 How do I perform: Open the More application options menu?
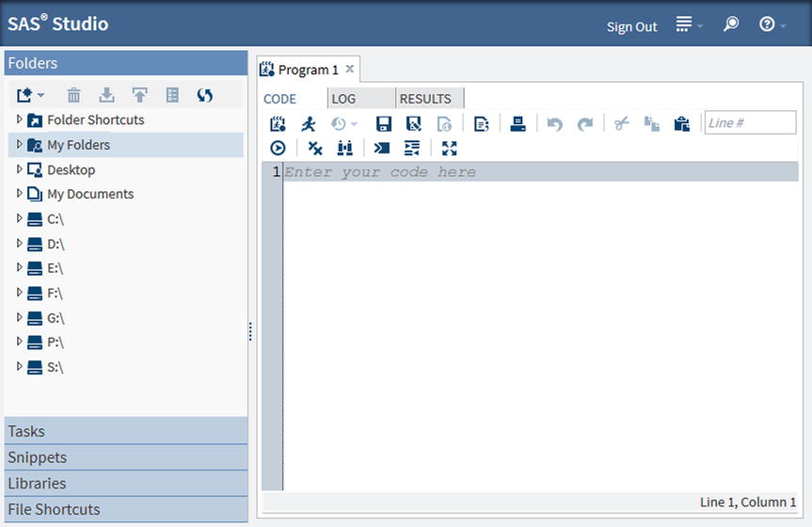click(x=689, y=24)
